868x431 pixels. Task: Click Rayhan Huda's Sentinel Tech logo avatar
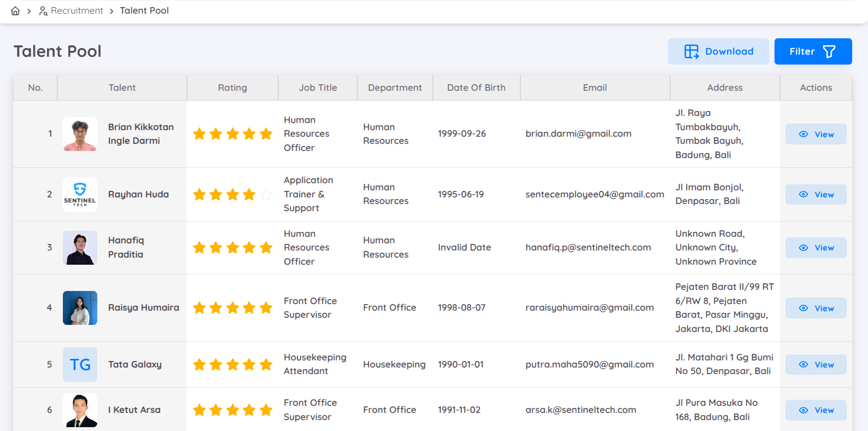[x=80, y=194]
